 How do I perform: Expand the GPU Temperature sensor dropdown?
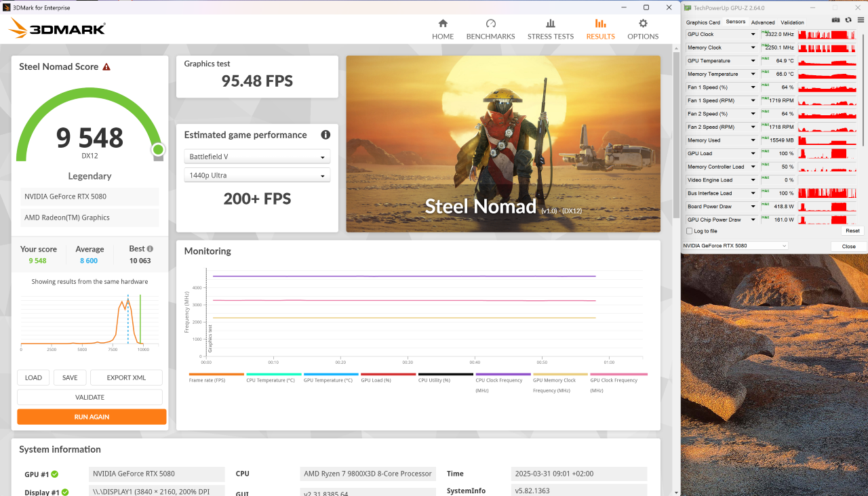753,61
